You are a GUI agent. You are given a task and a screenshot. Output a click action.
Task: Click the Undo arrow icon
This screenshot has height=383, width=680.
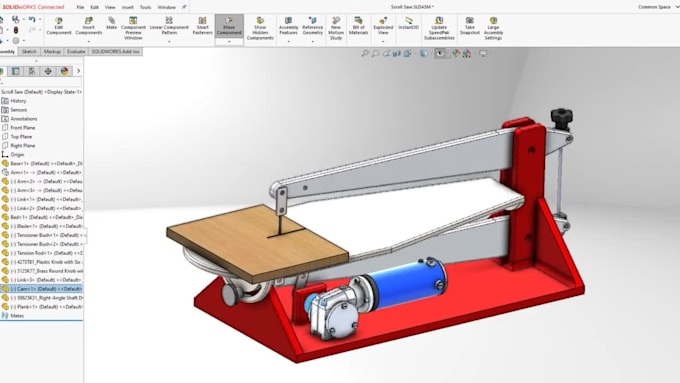pyautogui.click(x=32, y=20)
